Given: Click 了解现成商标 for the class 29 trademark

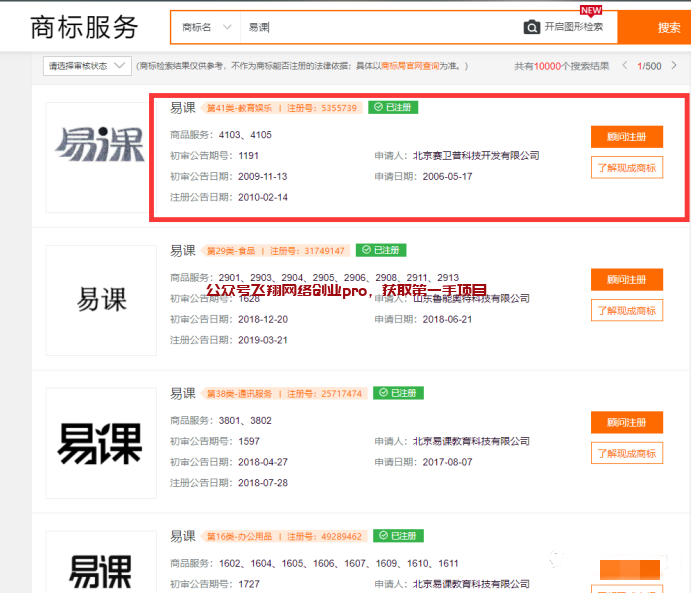Looking at the screenshot, I should [x=626, y=310].
